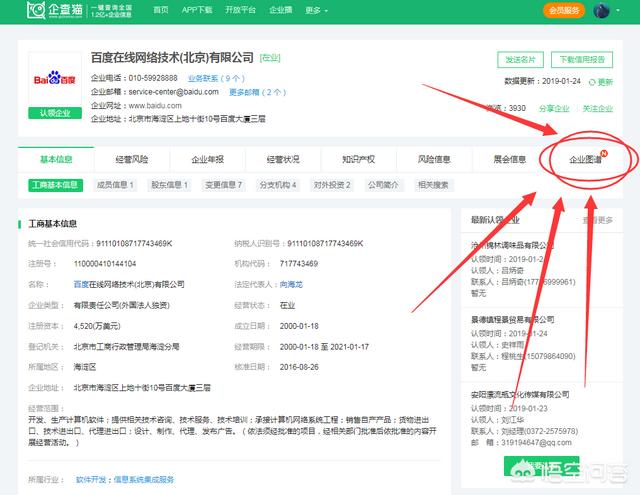Click the 认领企业 button under logo

(x=55, y=113)
